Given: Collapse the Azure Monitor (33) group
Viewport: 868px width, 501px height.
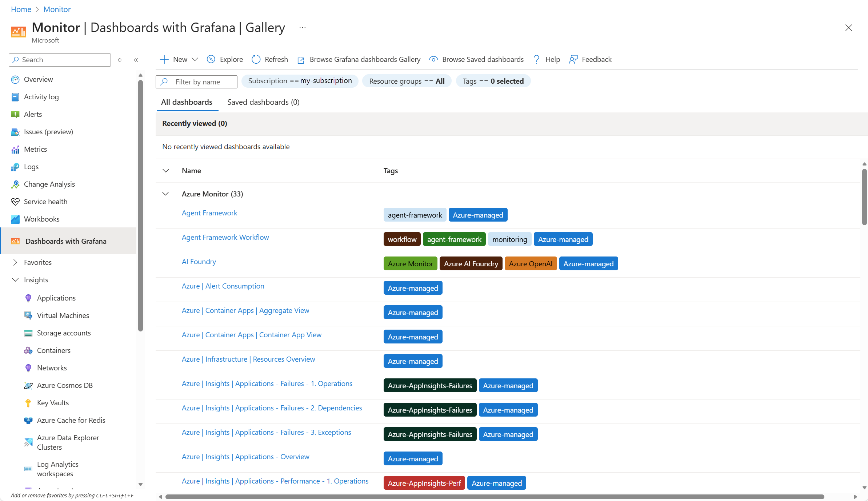Looking at the screenshot, I should (x=165, y=194).
